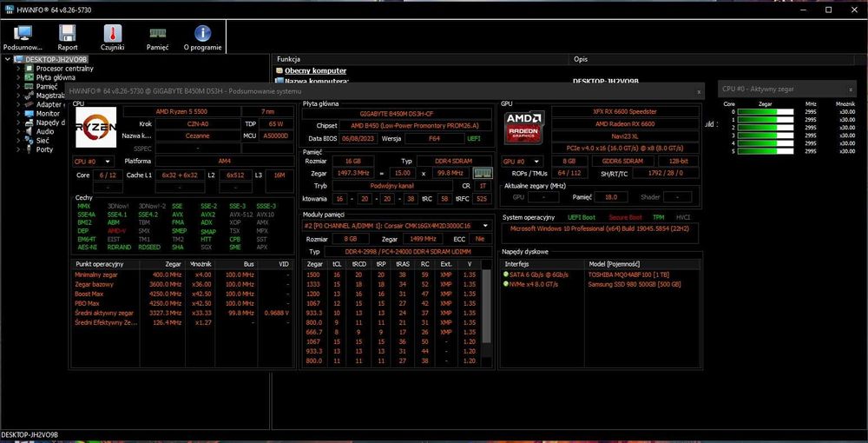Expand the Procesor centralny tree node
The width and height of the screenshot is (868, 443).
pyautogui.click(x=18, y=69)
